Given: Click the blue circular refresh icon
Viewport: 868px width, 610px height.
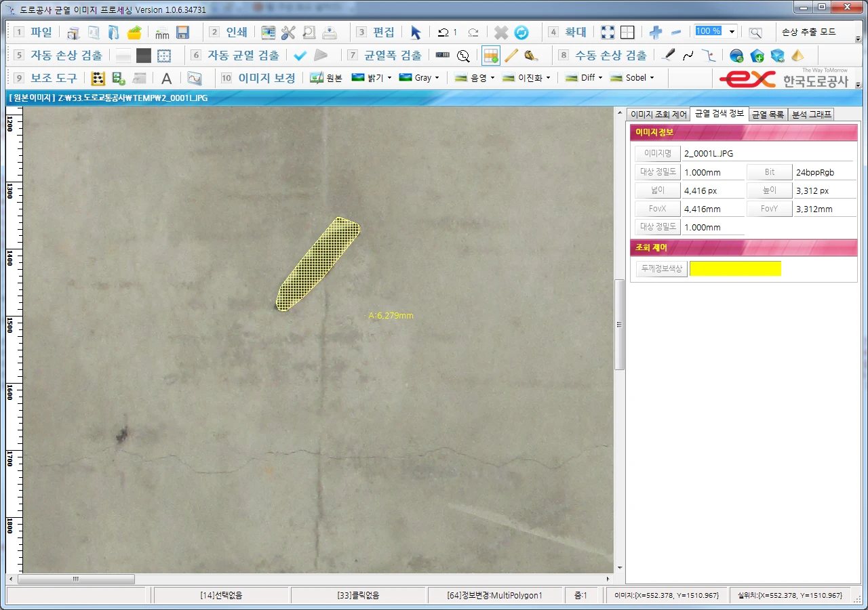Looking at the screenshot, I should click(x=521, y=33).
